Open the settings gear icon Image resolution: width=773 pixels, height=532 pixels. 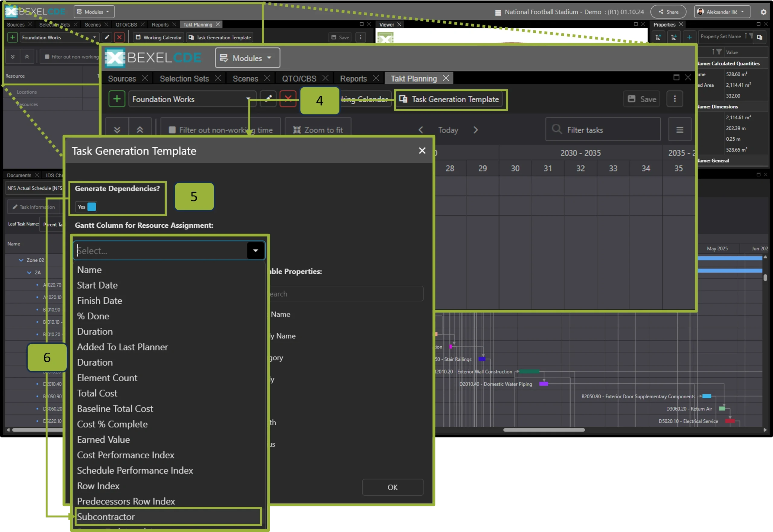(763, 12)
